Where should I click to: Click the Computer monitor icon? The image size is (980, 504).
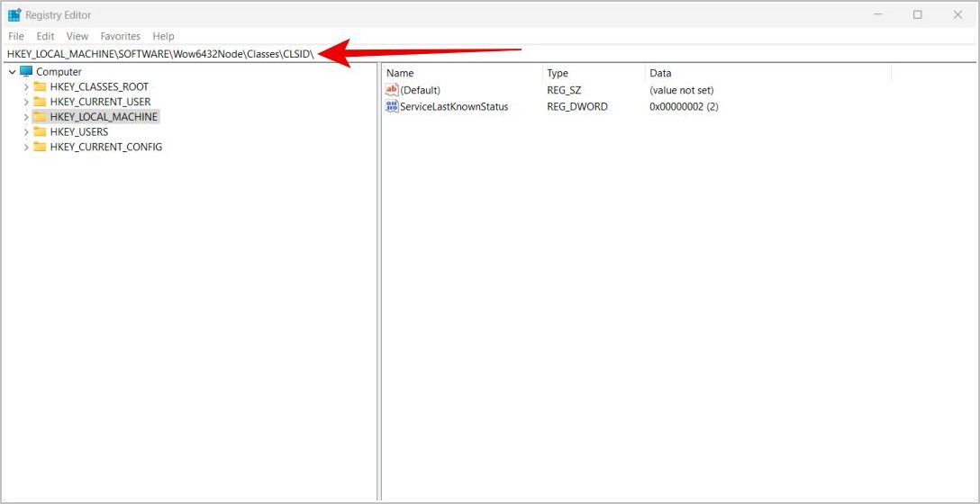pos(25,72)
